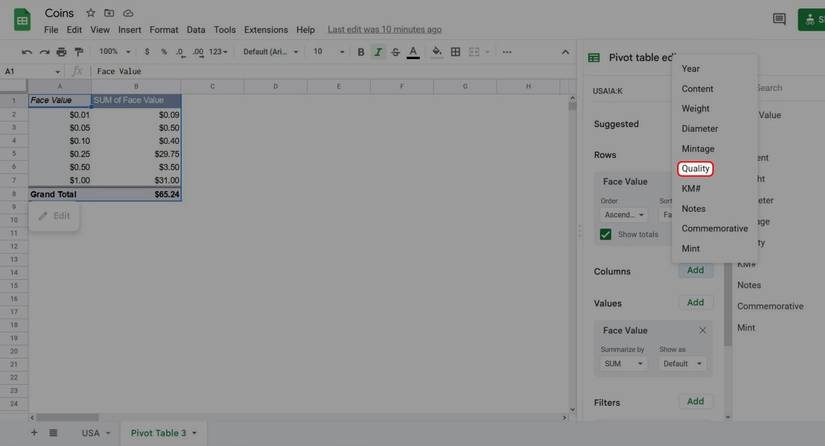Screen dimensions: 825x446
Task: Open comment history icon
Action: (x=779, y=19)
